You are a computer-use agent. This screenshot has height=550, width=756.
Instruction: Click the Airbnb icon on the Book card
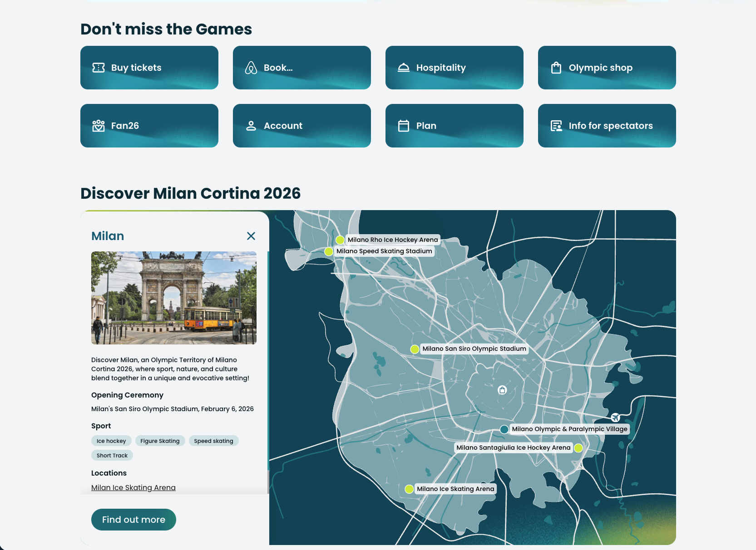click(251, 68)
